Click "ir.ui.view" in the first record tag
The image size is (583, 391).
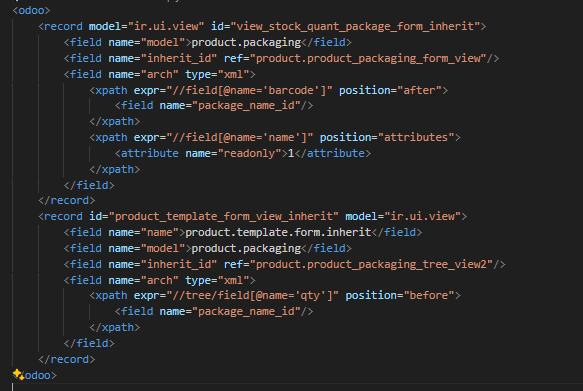[x=166, y=26]
